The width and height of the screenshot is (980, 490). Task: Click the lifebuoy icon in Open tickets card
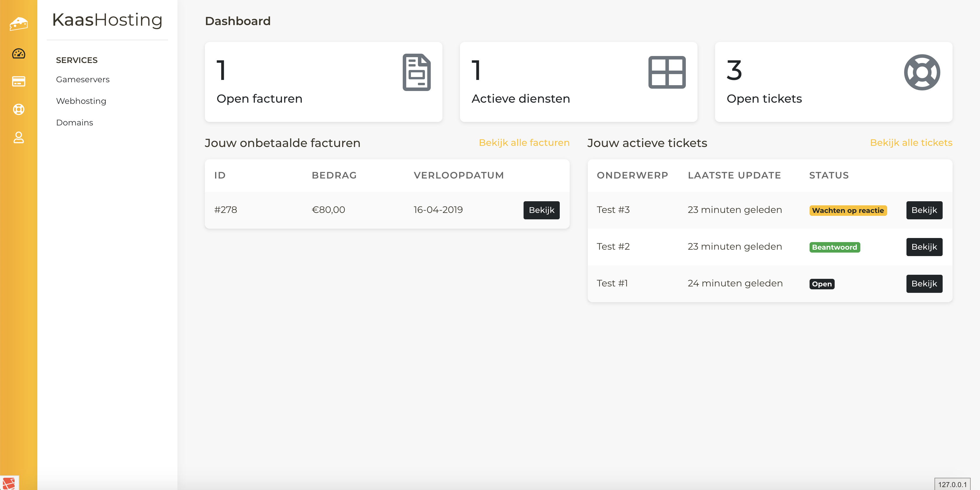tap(922, 72)
